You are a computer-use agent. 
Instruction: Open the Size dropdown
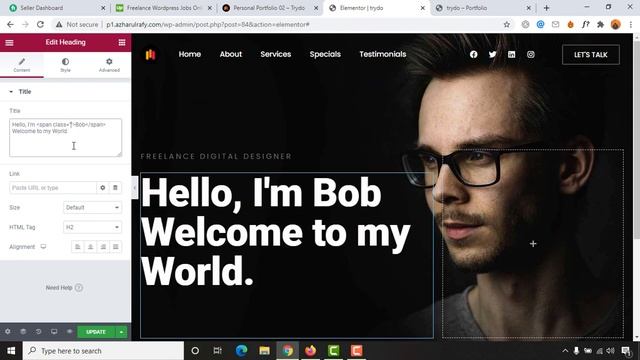pyautogui.click(x=92, y=207)
